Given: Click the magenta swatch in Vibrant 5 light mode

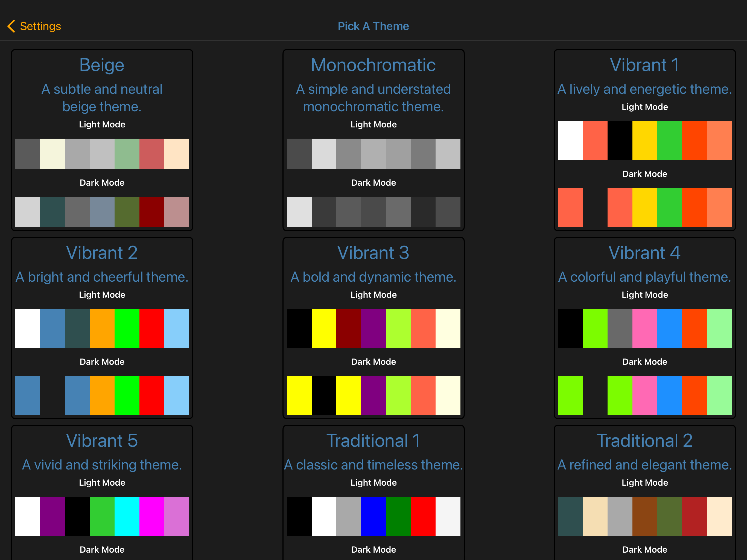Looking at the screenshot, I should tap(152, 516).
